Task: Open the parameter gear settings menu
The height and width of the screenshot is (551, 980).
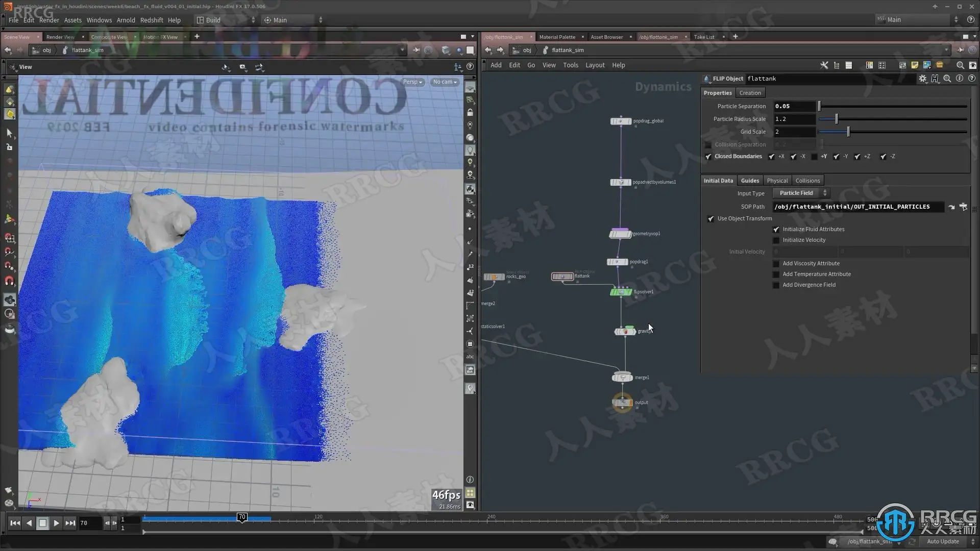Action: 922,79
